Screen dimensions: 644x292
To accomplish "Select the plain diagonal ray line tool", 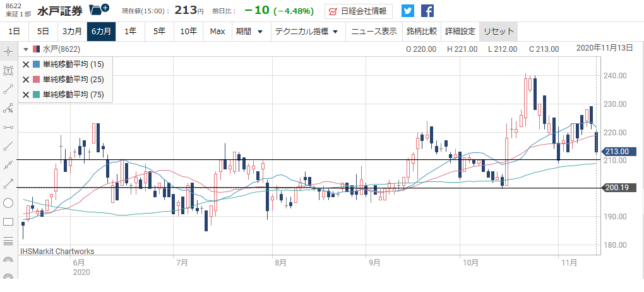I will pyautogui.click(x=8, y=146).
